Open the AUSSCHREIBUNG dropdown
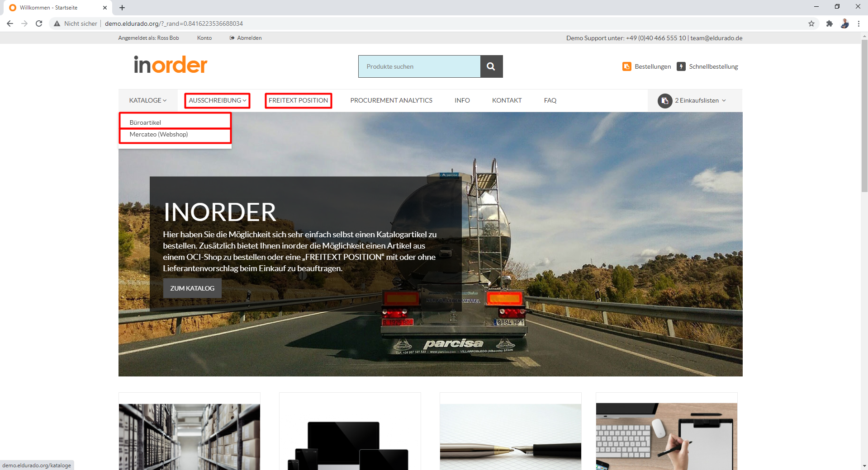The height and width of the screenshot is (470, 868). click(x=217, y=100)
